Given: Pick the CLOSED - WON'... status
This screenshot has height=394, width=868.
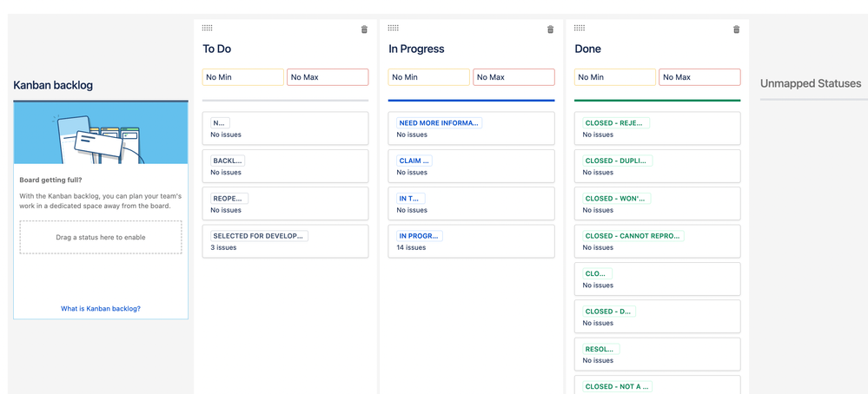Looking at the screenshot, I should pyautogui.click(x=657, y=203).
